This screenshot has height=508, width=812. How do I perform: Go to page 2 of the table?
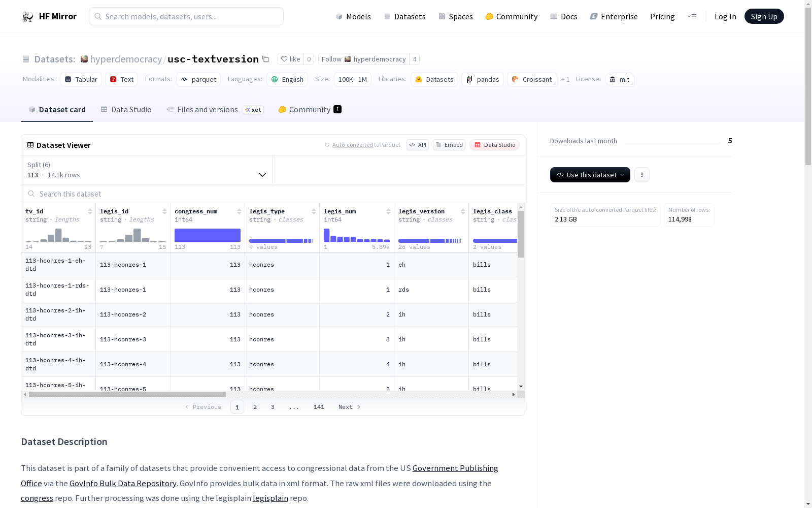(255, 407)
